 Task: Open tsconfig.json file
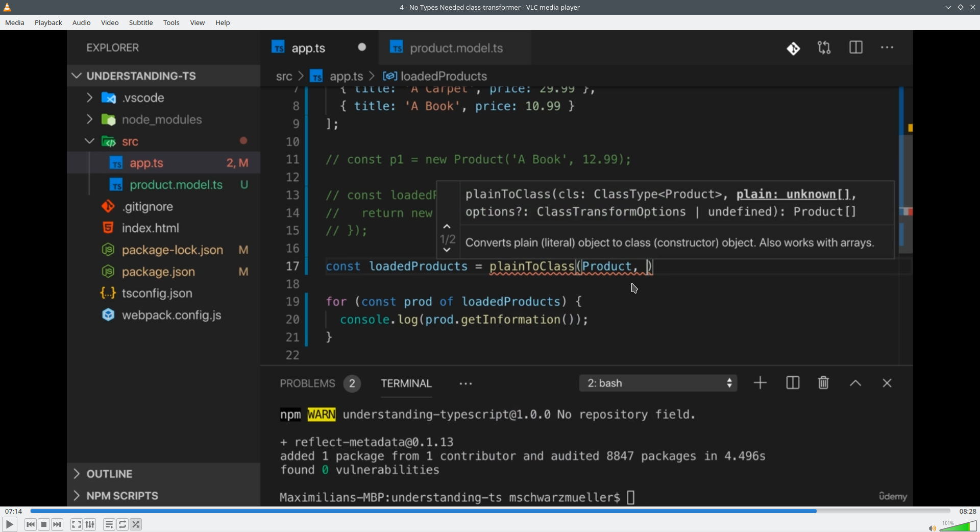163,294
